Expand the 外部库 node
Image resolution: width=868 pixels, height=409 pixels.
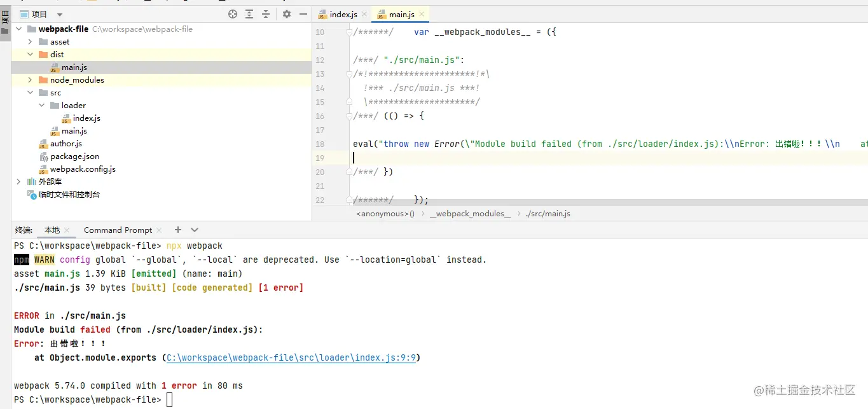pos(18,182)
